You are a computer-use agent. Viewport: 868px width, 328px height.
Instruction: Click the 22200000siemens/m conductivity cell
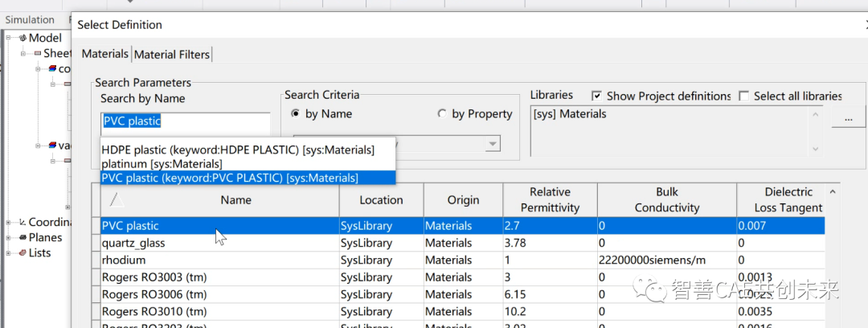(667, 260)
